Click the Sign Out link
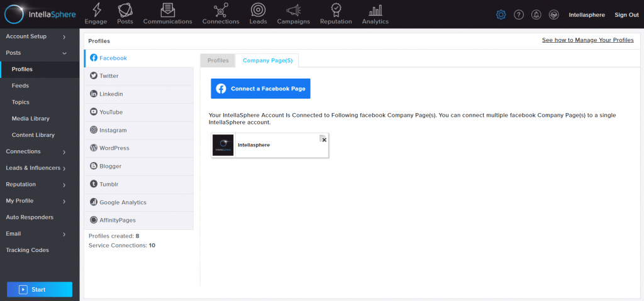Image resolution: width=644 pixels, height=301 pixels. [626, 15]
